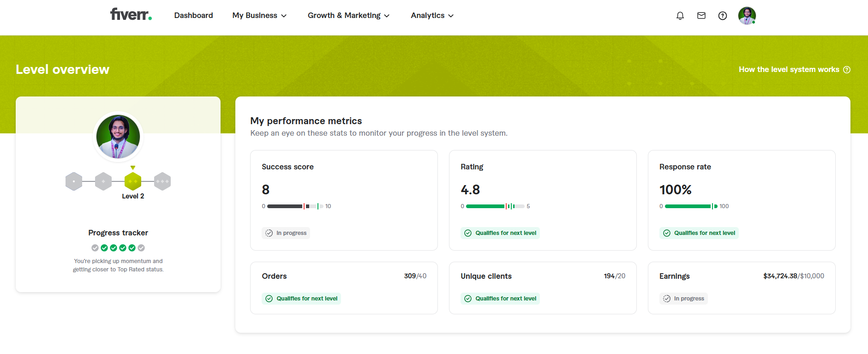Click the first gray hexagon level badge

pyautogui.click(x=74, y=181)
